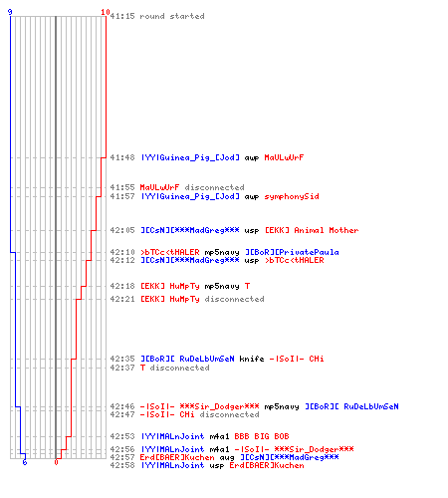
Task: Click player name MaULwUrF in 41:48 kill
Action: (284, 157)
